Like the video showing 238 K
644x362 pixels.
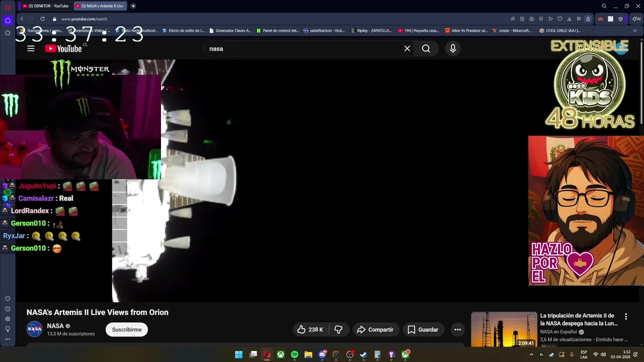pyautogui.click(x=310, y=329)
